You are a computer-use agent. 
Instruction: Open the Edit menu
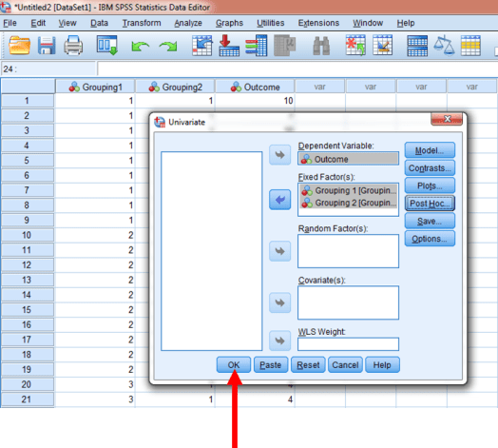pyautogui.click(x=38, y=23)
